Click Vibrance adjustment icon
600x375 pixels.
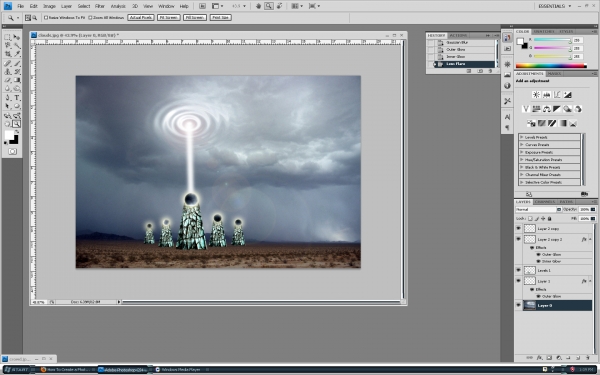click(526, 109)
